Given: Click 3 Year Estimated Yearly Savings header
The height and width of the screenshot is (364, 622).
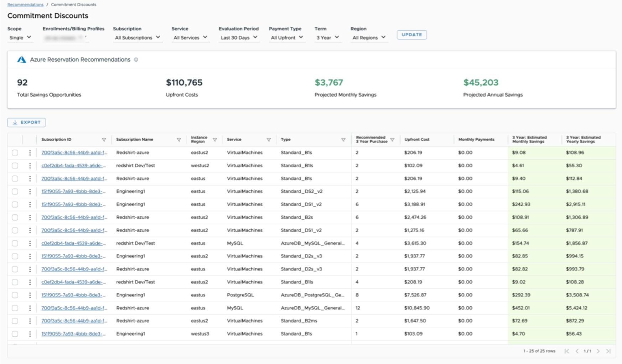Looking at the screenshot, I should point(583,140).
